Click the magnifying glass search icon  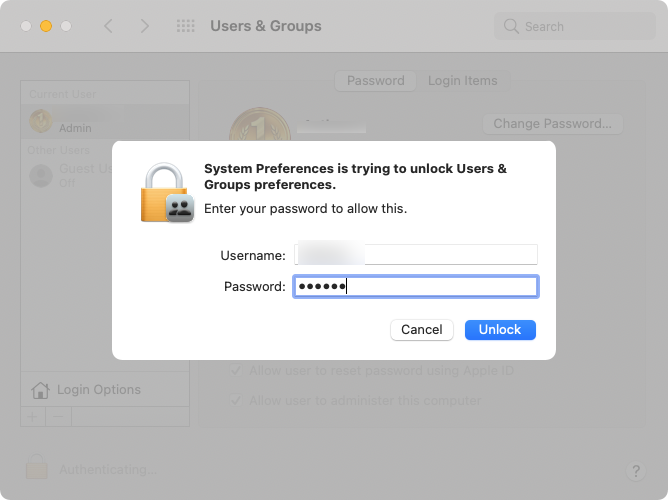pos(511,26)
